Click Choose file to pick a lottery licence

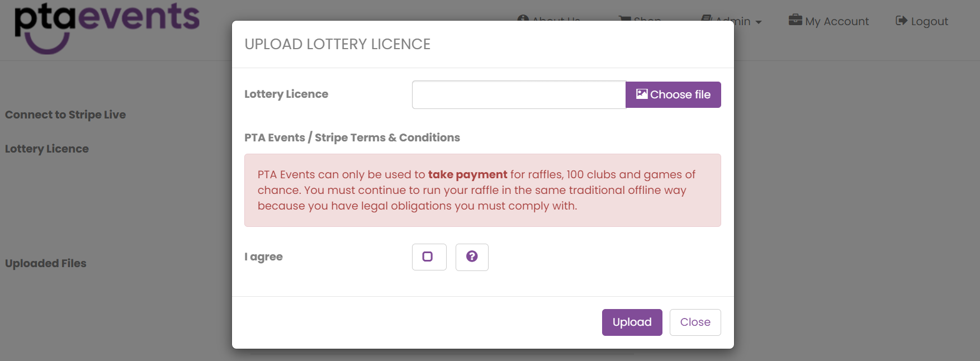673,94
